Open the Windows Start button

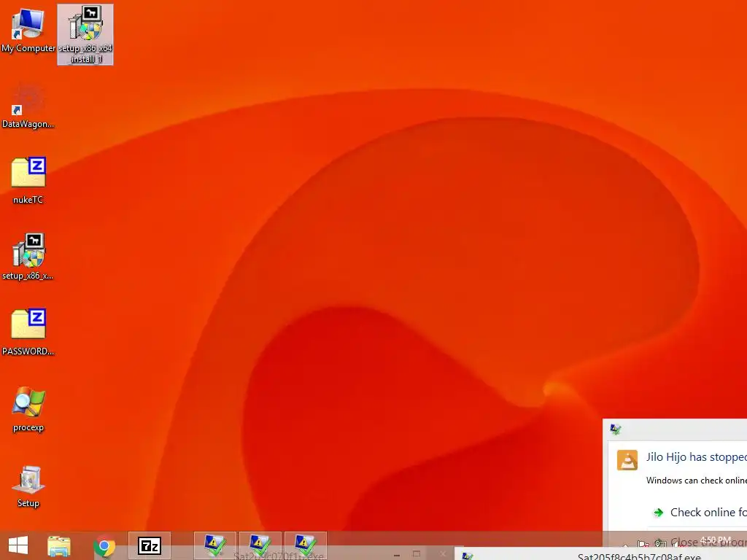[18, 545]
